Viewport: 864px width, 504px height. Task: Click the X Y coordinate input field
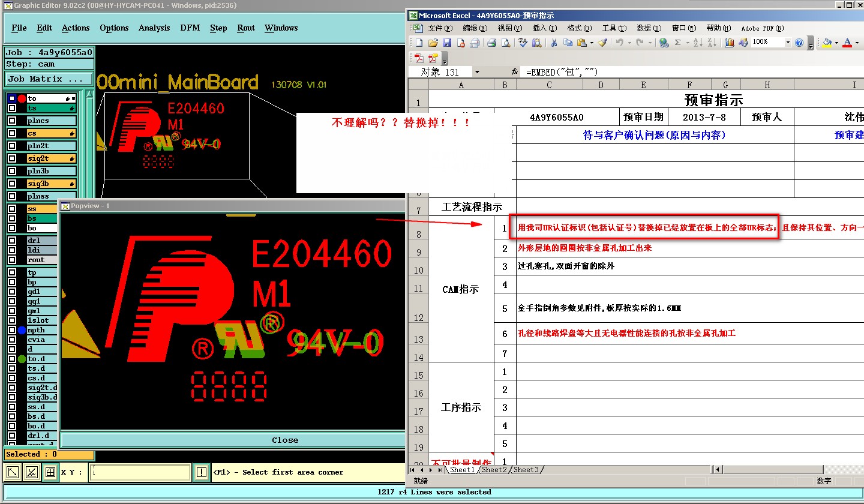click(x=140, y=472)
